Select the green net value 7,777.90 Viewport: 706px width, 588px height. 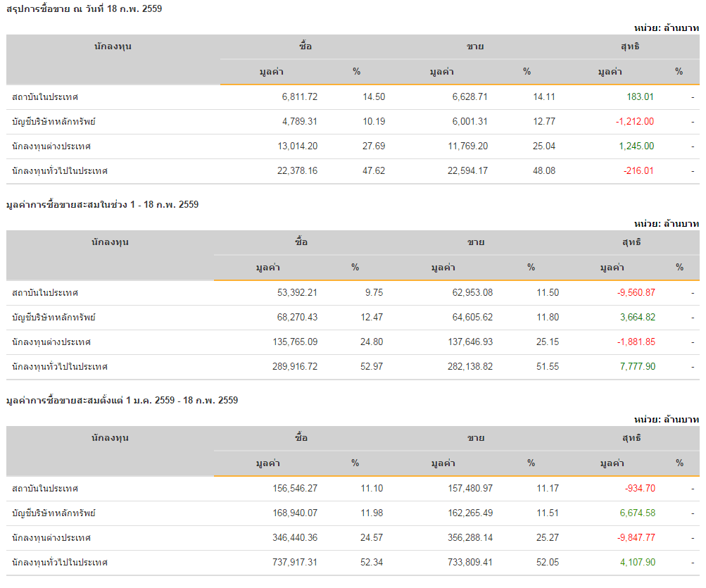point(637,367)
